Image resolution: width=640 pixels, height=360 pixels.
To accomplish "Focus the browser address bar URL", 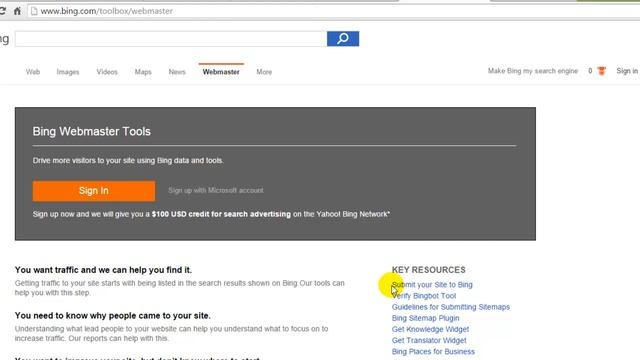I will coord(107,11).
